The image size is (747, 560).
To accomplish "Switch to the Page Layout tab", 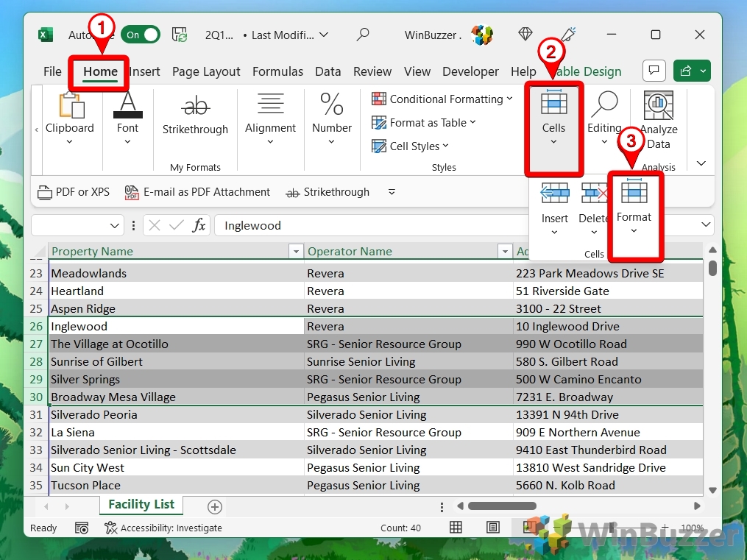I will point(206,71).
